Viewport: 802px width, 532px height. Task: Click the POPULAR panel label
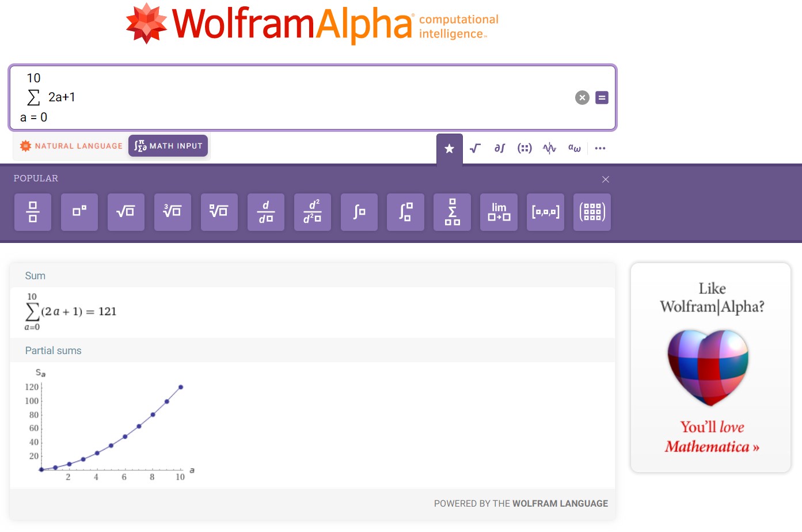36,178
